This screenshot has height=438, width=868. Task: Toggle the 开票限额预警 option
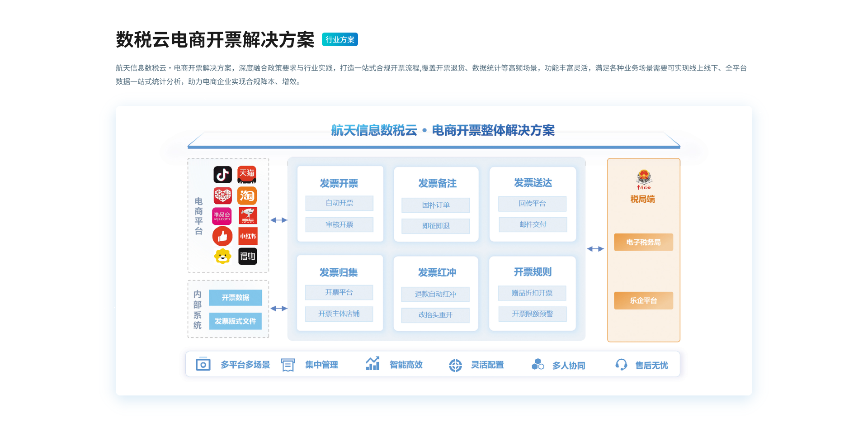(x=532, y=314)
